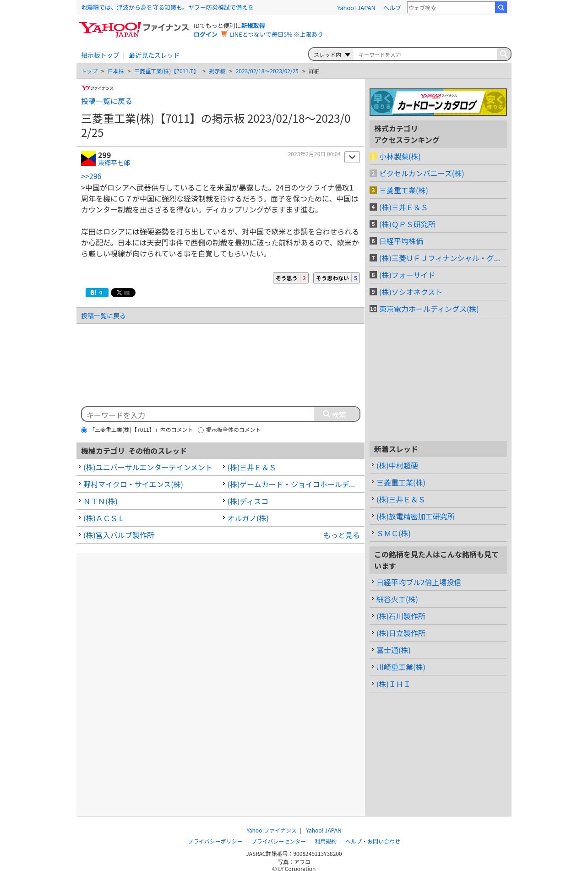The width and height of the screenshot is (588, 871).
Task: Open 2023/02/18〜2023/02/25 breadcrumb
Action: [267, 71]
